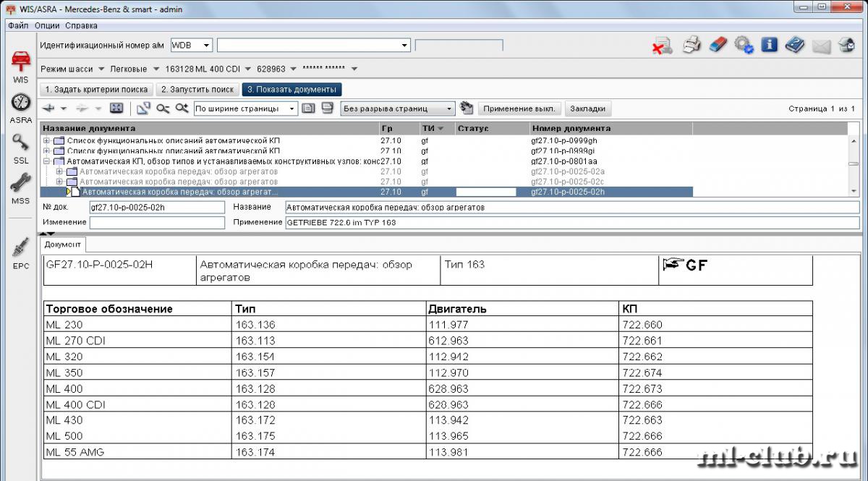Open the blue info icon

(x=769, y=45)
